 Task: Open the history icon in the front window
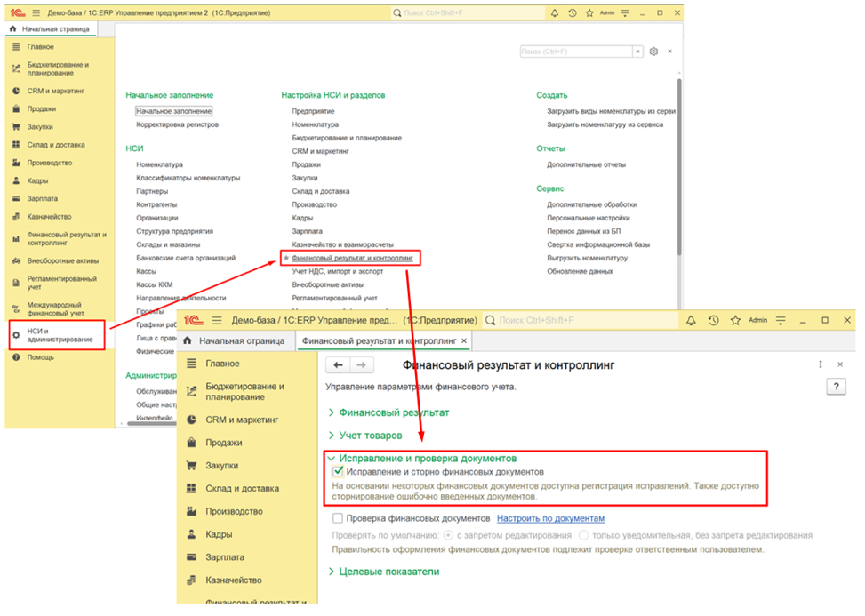[713, 320]
